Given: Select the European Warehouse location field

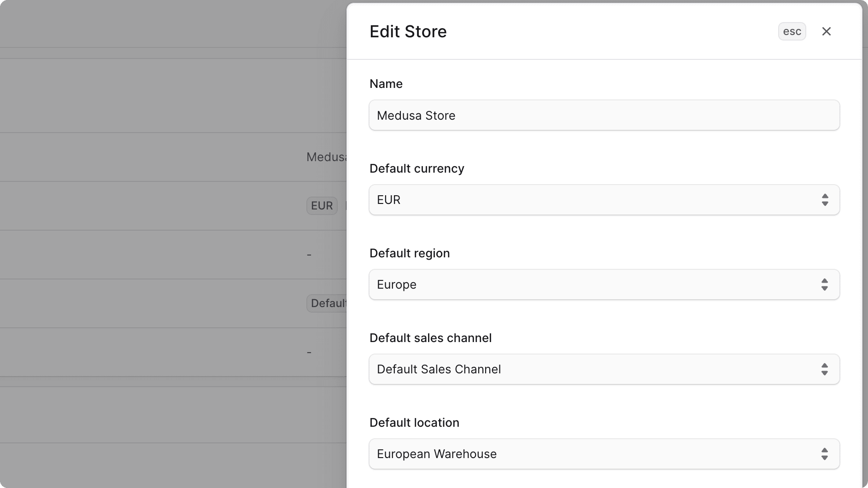Looking at the screenshot, I should click(x=604, y=454).
